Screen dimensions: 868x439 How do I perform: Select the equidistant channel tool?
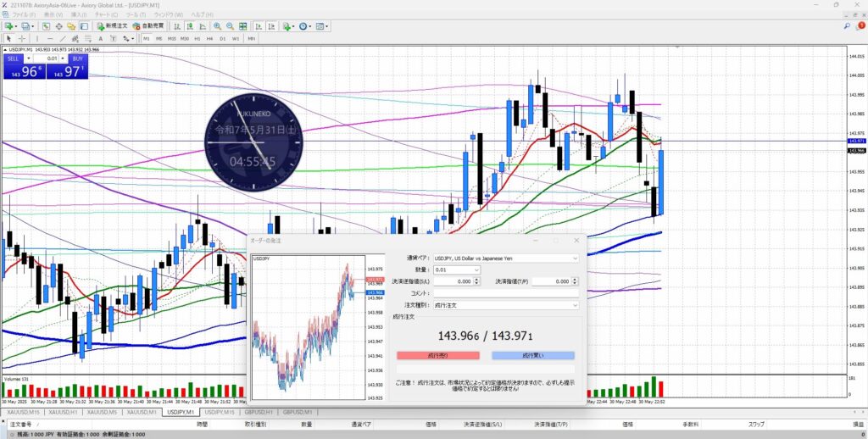[x=75, y=39]
